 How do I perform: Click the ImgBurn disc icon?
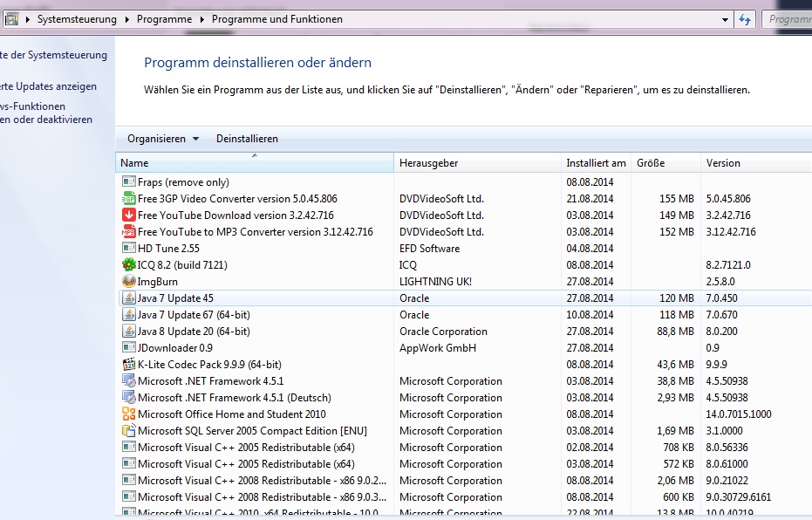(x=128, y=281)
